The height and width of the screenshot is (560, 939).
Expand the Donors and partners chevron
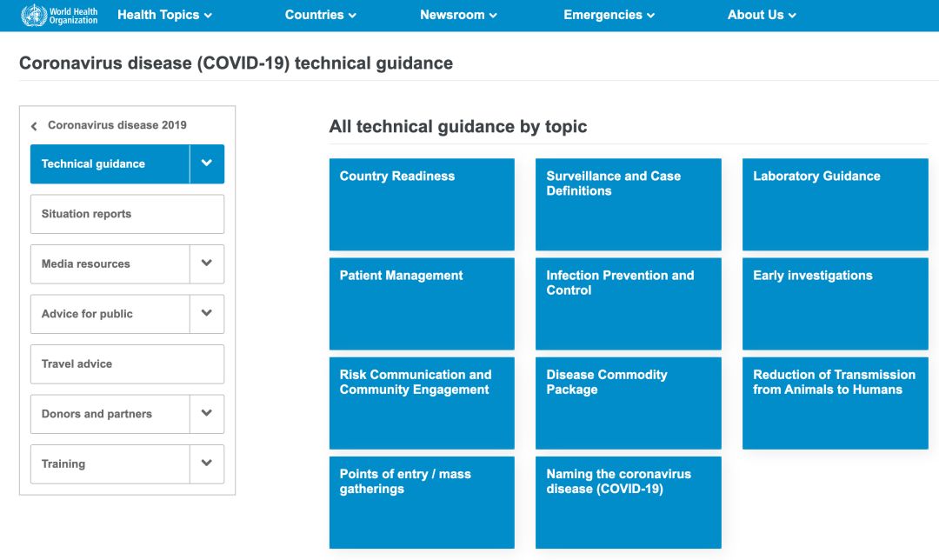click(x=207, y=413)
